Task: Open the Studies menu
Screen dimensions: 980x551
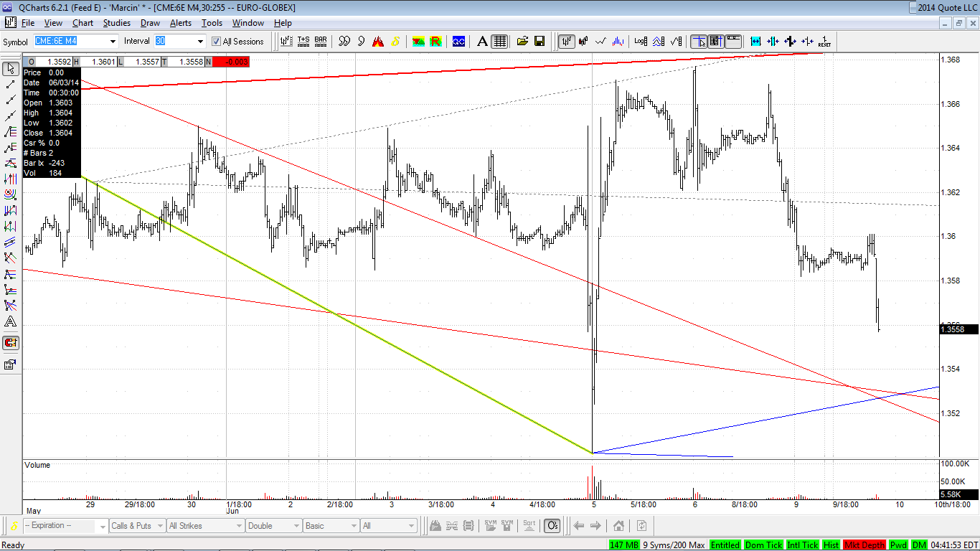Action: [x=117, y=23]
